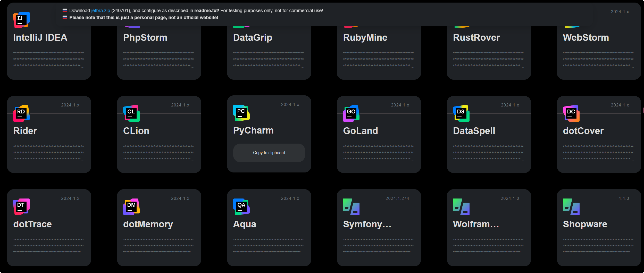Viewport: 644px width, 273px height.
Task: Click the Shopware title
Action: tap(585, 224)
